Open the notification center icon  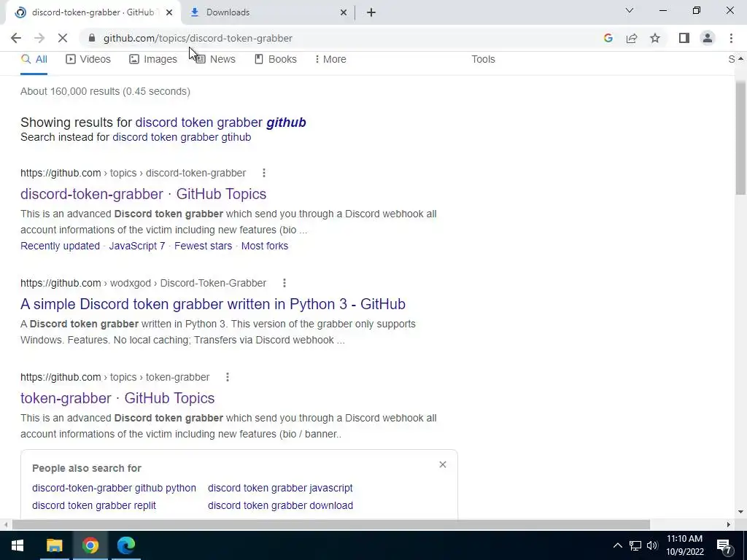point(724,546)
